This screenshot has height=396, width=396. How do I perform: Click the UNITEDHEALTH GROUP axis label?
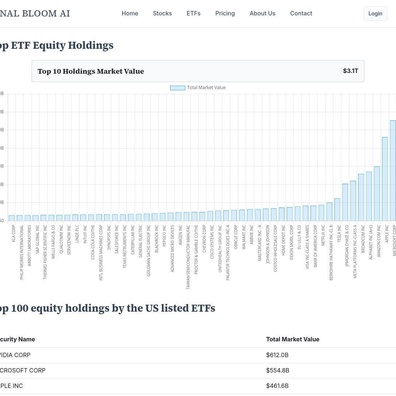pyautogui.click(x=220, y=249)
